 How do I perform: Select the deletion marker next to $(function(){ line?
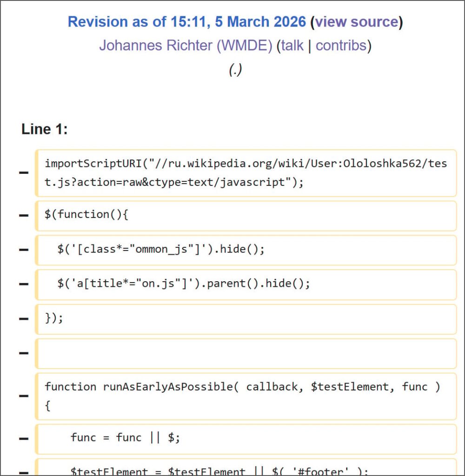pyautogui.click(x=23, y=214)
